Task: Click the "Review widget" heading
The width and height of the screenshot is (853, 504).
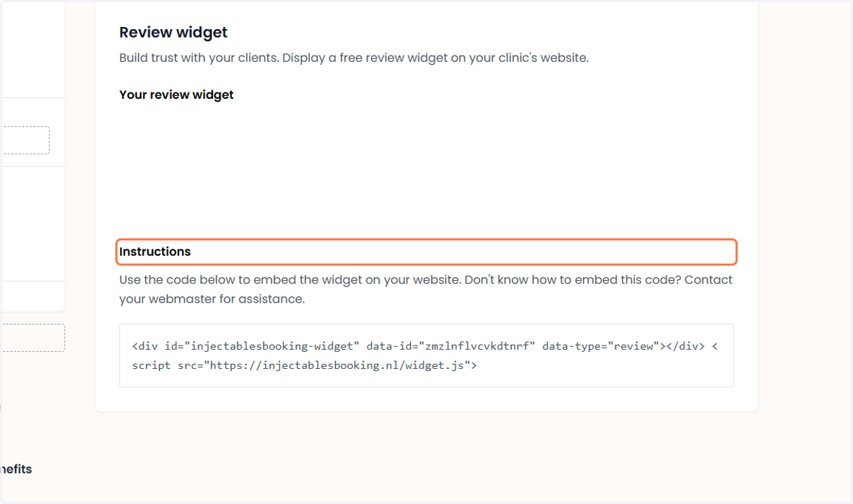Action: (173, 32)
